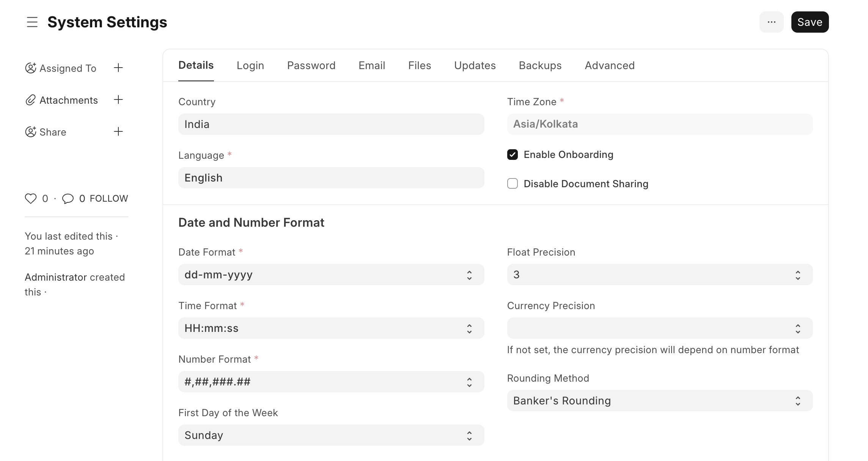
Task: Enable Disable Document Sharing
Action: pyautogui.click(x=513, y=184)
